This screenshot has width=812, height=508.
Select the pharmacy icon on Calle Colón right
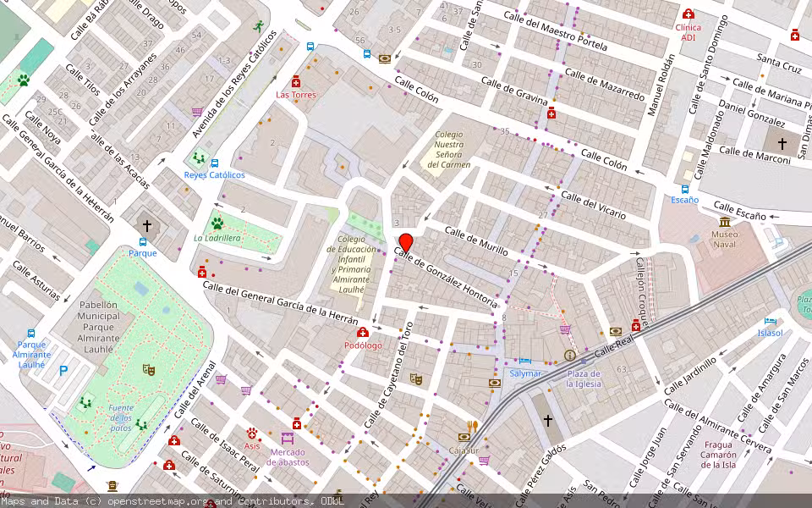(551, 113)
